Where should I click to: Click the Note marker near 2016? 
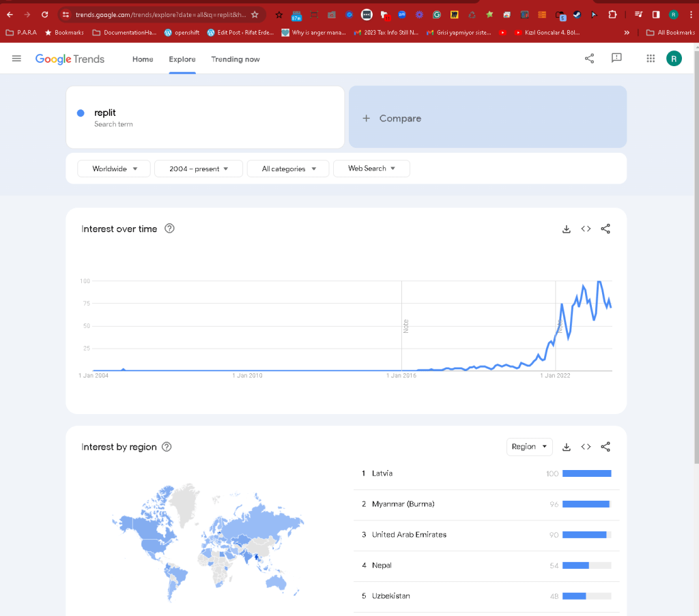click(x=405, y=326)
